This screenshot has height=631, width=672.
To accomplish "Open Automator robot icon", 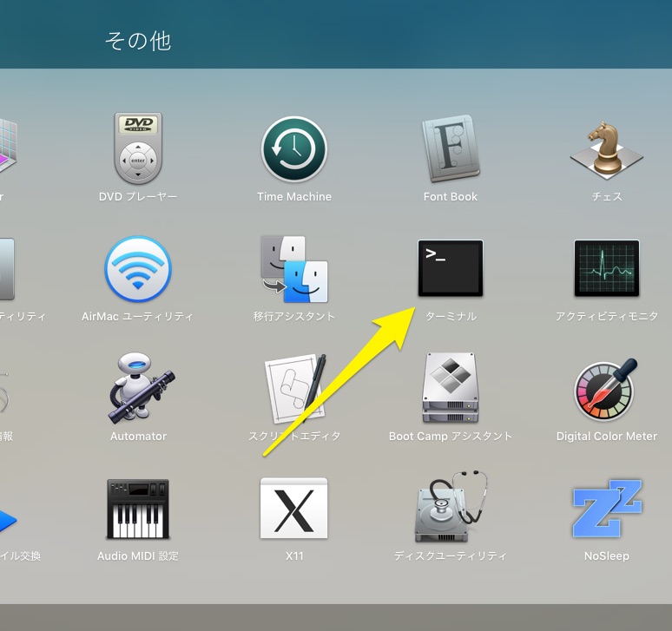I will [140, 388].
